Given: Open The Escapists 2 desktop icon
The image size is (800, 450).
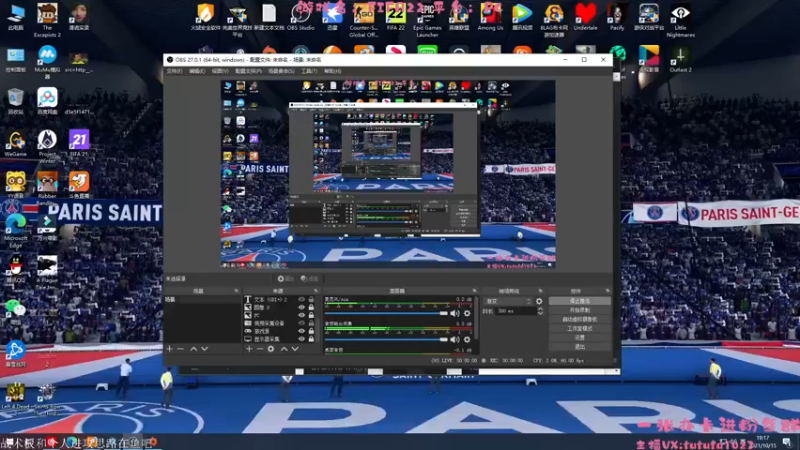Looking at the screenshot, I should (x=47, y=19).
